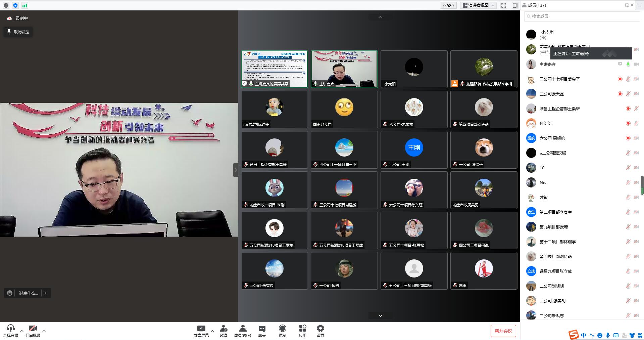Click the network signal status icon
The width and height of the screenshot is (644, 340).
(x=24, y=5)
